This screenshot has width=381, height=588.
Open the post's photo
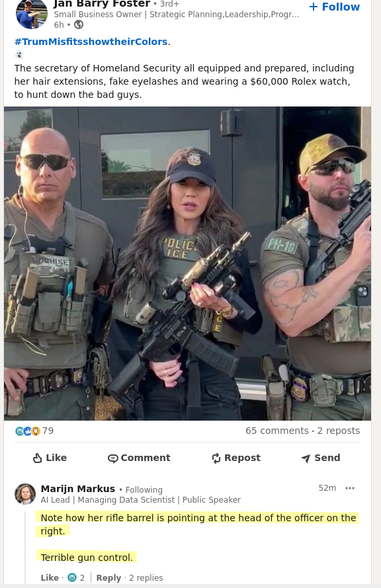[187, 263]
